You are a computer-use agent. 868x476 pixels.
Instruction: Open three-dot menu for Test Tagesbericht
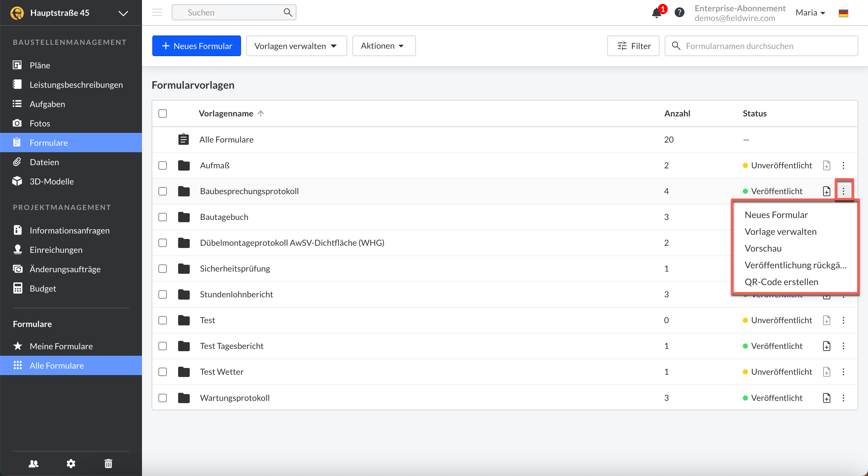[843, 346]
